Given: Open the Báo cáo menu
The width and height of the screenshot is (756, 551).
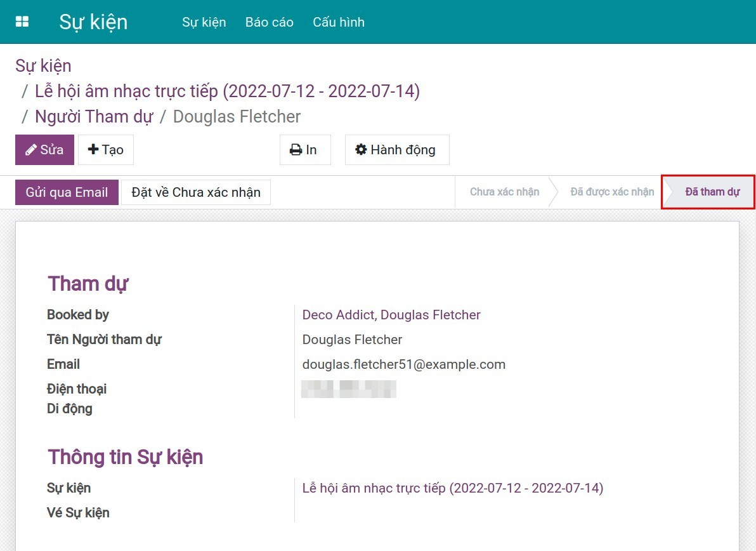Looking at the screenshot, I should coord(269,22).
